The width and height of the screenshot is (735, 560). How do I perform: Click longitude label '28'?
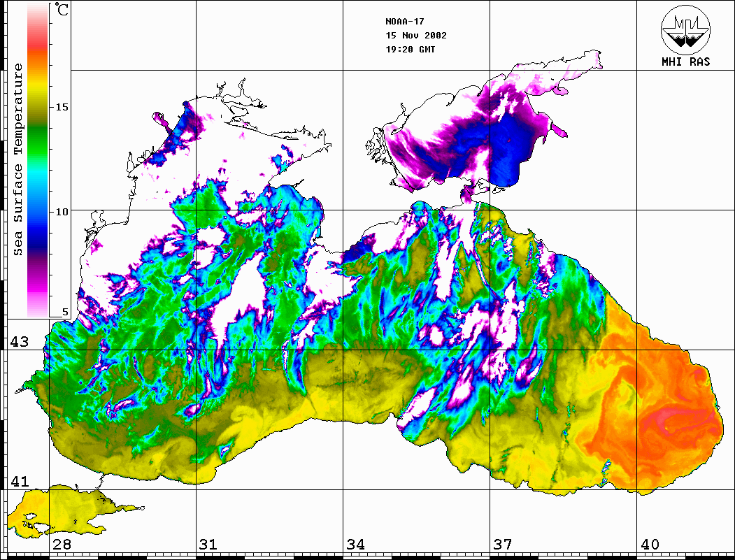pyautogui.click(x=62, y=545)
